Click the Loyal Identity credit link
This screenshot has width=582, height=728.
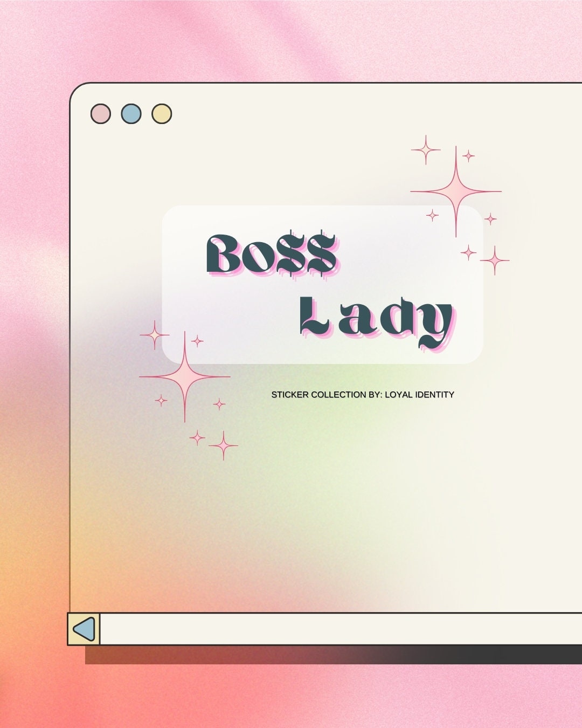(420, 395)
